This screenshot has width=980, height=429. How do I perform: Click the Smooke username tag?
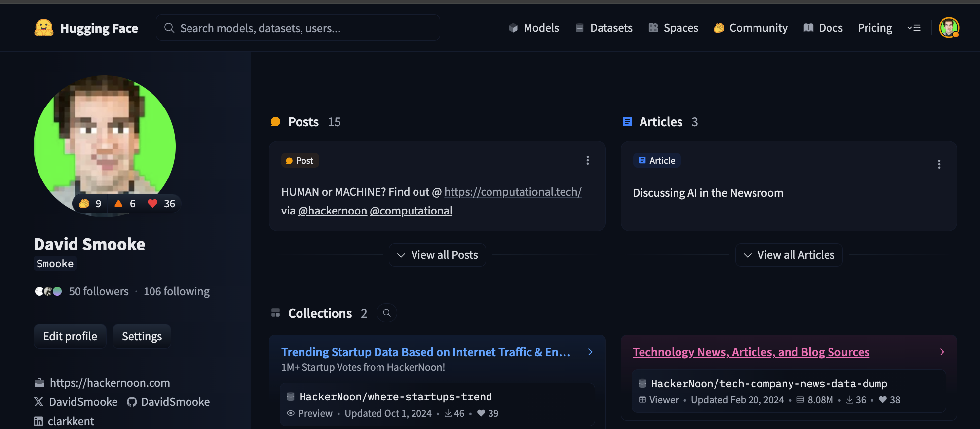[55, 264]
